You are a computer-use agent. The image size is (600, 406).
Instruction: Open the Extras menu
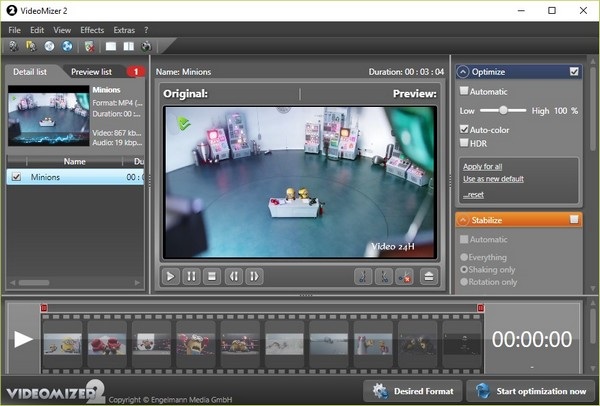(124, 30)
